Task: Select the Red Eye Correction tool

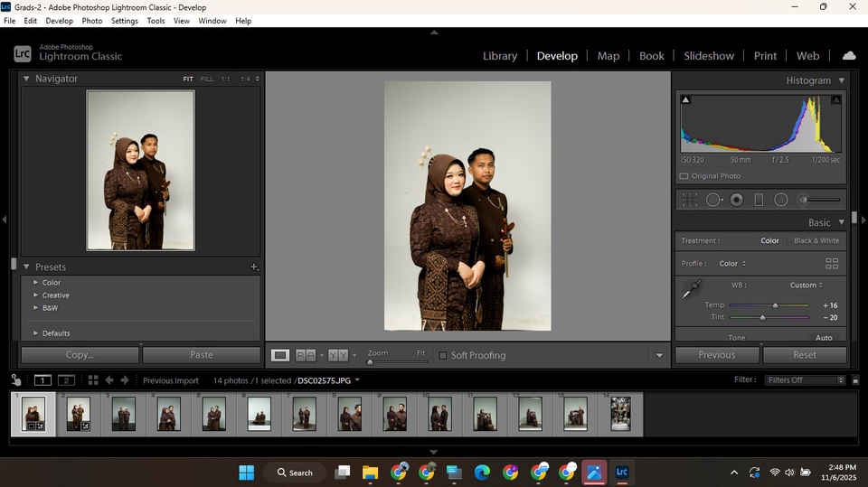Action: click(736, 200)
